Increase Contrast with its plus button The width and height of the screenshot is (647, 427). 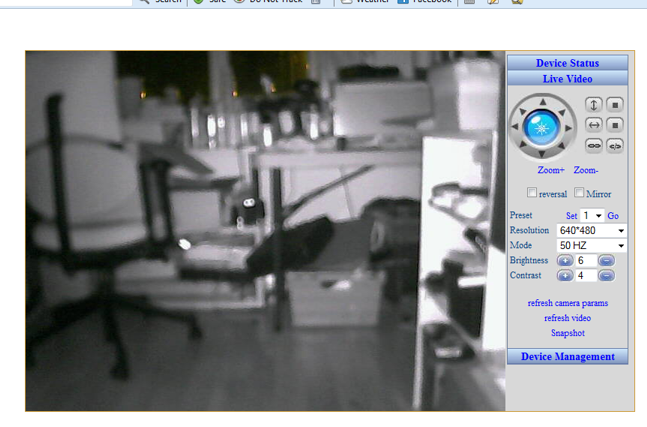point(565,276)
